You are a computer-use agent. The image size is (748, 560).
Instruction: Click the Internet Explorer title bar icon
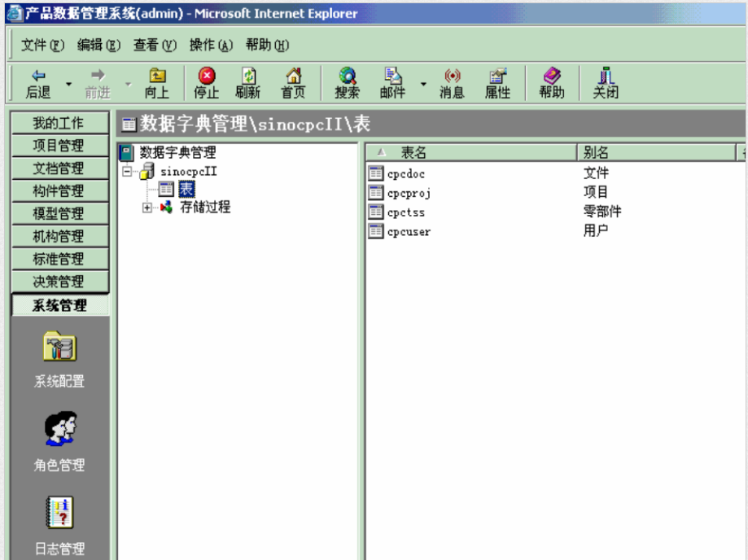coord(15,13)
